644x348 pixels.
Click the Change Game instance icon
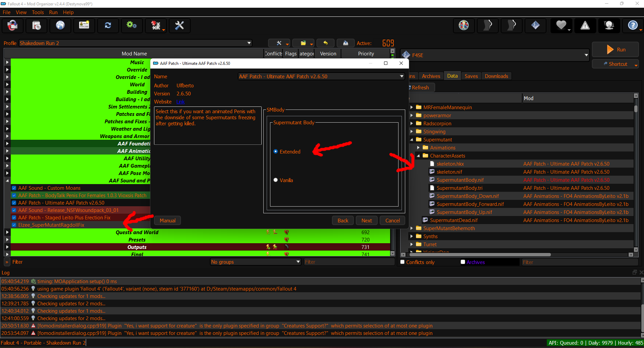pos(13,26)
